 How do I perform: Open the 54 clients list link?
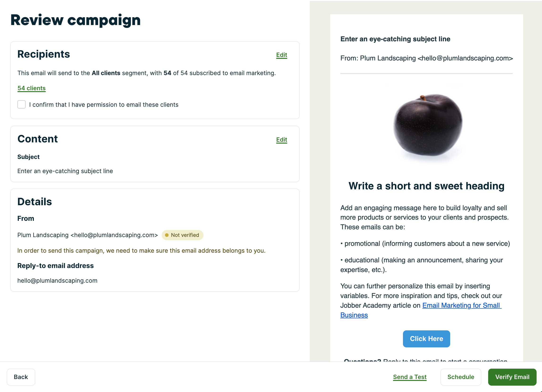pos(32,88)
